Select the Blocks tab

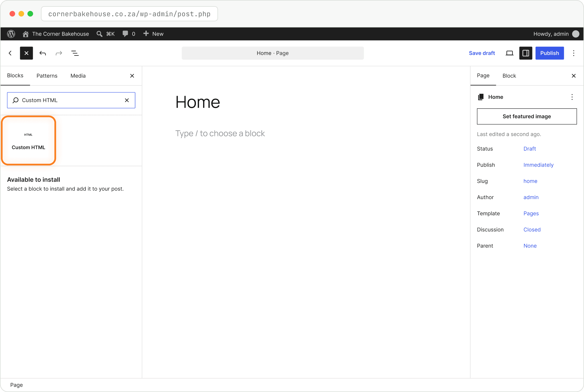15,76
